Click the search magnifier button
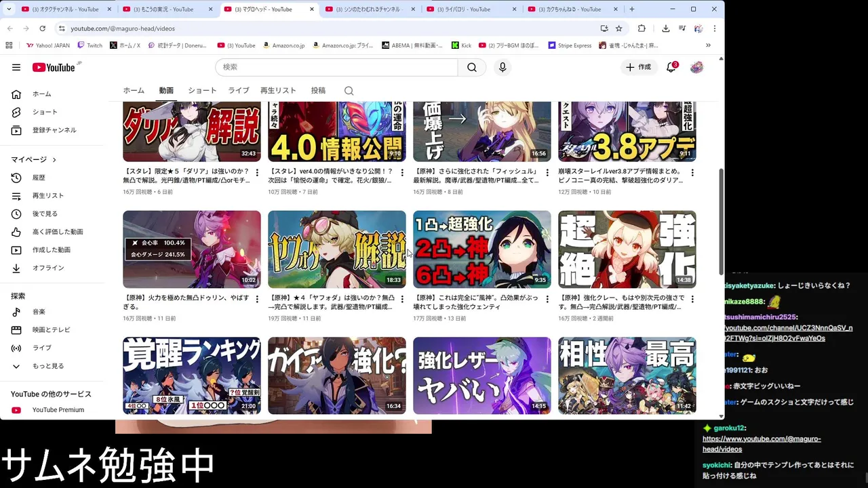The image size is (868, 488). (472, 67)
